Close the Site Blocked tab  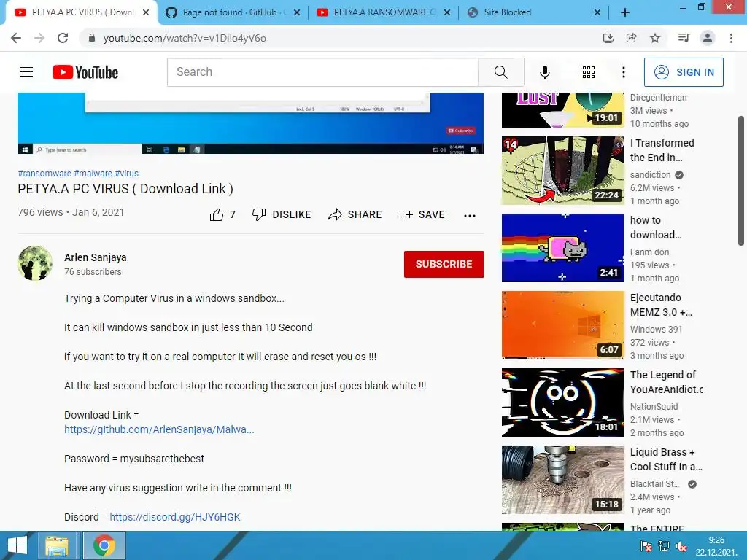point(597,13)
